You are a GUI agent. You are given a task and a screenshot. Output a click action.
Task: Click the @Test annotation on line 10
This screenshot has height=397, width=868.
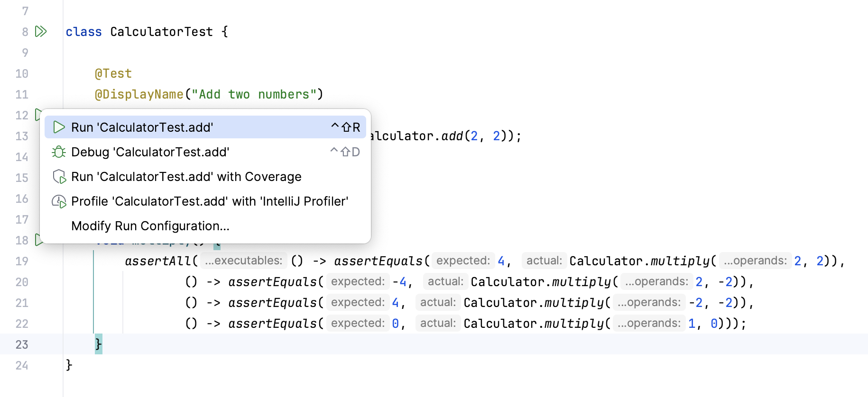point(113,73)
